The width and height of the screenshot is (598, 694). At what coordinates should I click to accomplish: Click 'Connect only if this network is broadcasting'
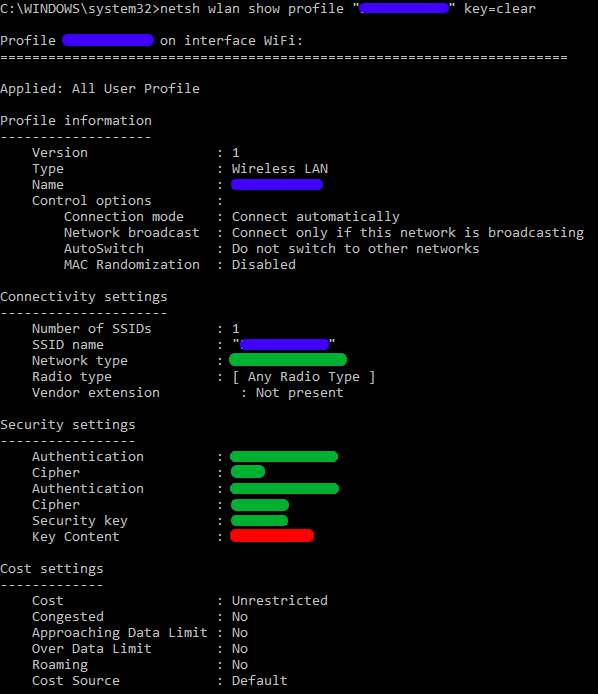click(x=408, y=233)
